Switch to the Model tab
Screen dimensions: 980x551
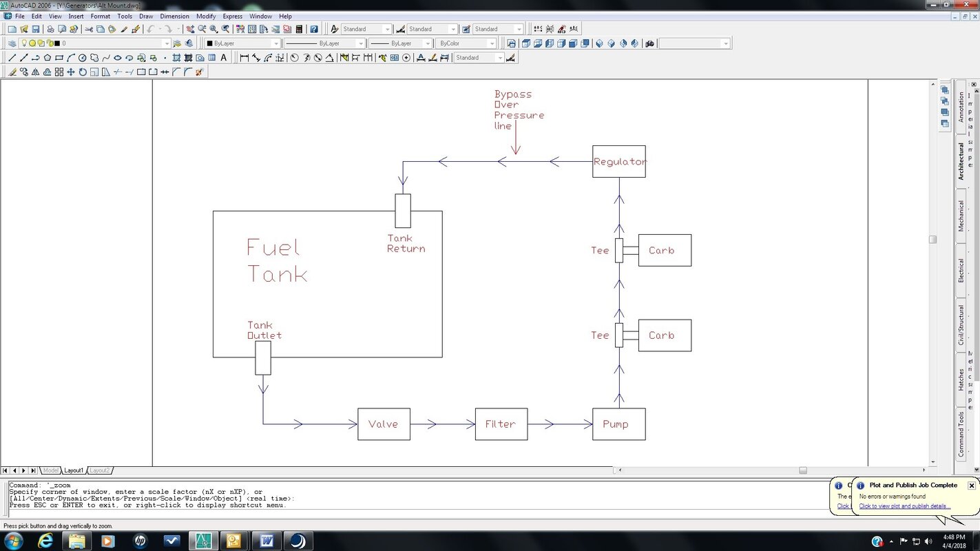(51, 470)
